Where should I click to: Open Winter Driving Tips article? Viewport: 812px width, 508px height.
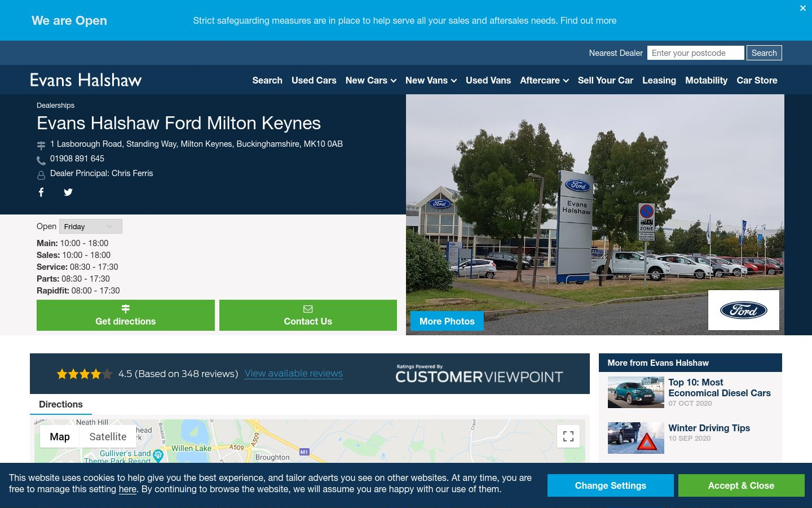(709, 428)
